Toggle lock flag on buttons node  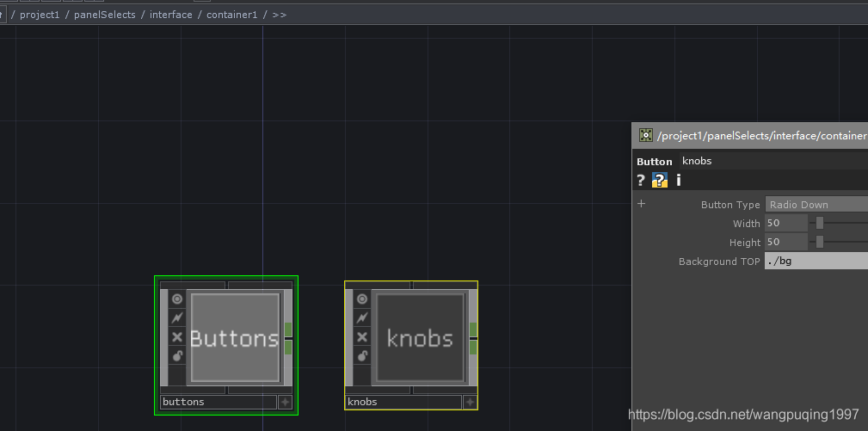pyautogui.click(x=177, y=356)
